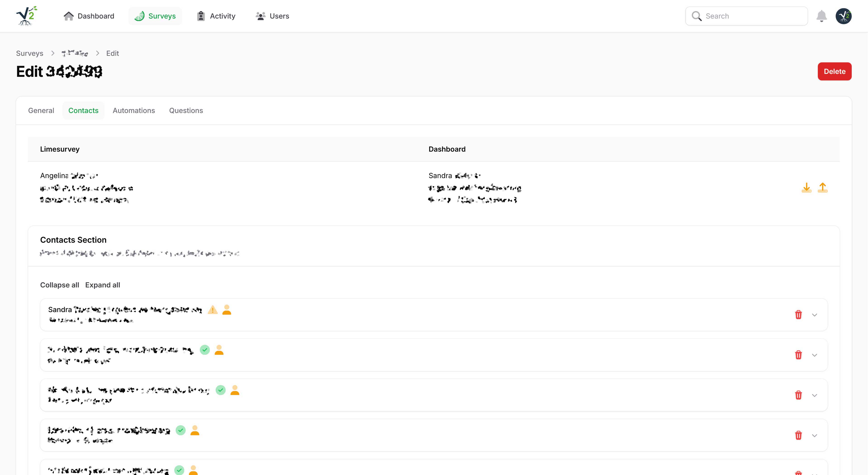Click the green check icon on fifth contact
868x475 pixels.
(179, 470)
